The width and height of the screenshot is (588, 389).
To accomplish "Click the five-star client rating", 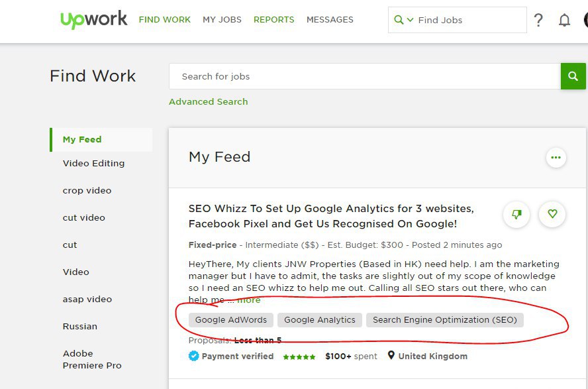I will pos(299,357).
